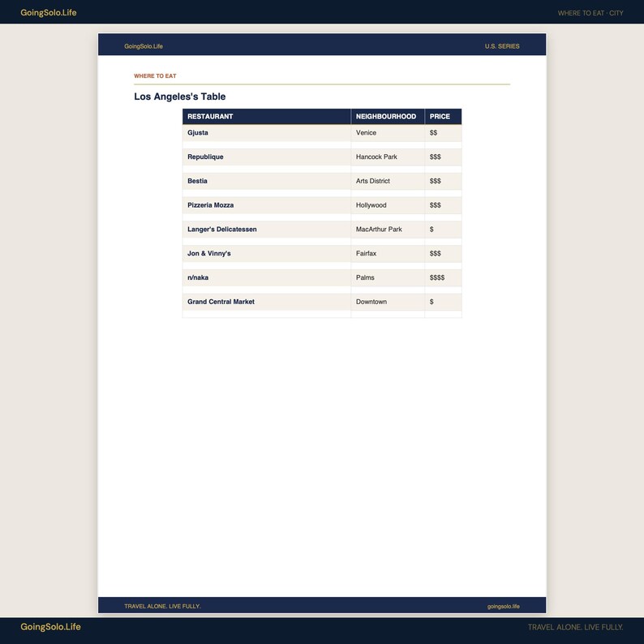The width and height of the screenshot is (644, 644).
Task: Open the WHERE TO EAT · CITY link
Action: tap(590, 13)
